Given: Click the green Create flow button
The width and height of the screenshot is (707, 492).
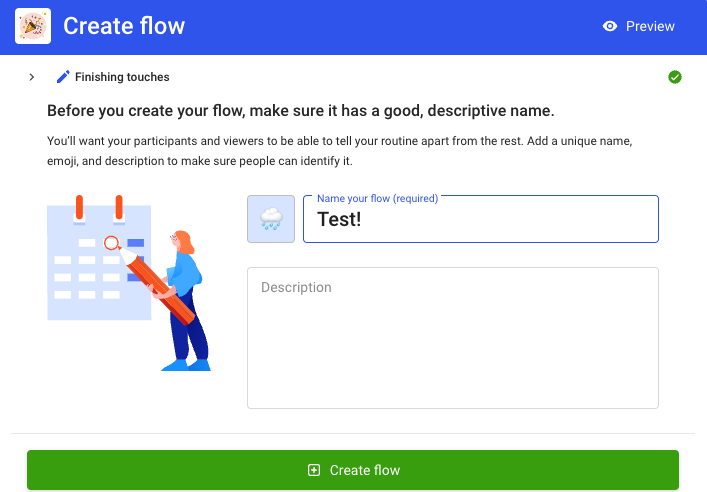Looking at the screenshot, I should click(353, 470).
